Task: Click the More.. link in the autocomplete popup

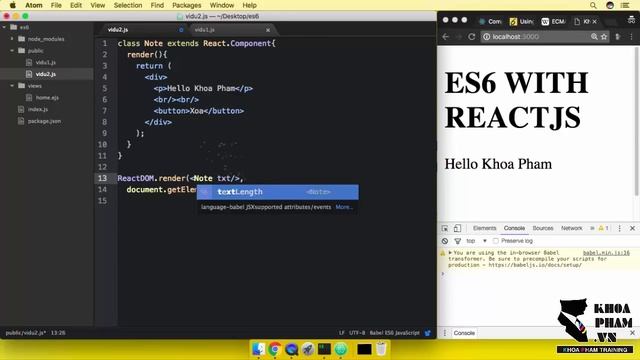Action: coord(344,207)
